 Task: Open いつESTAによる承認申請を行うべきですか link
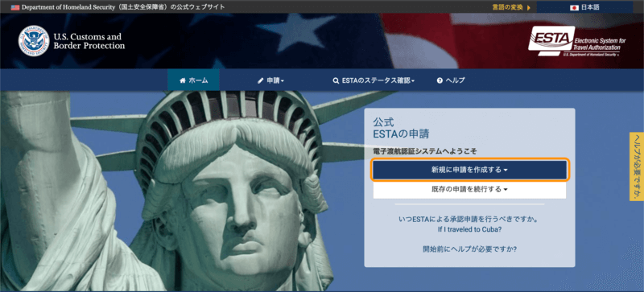(469, 220)
